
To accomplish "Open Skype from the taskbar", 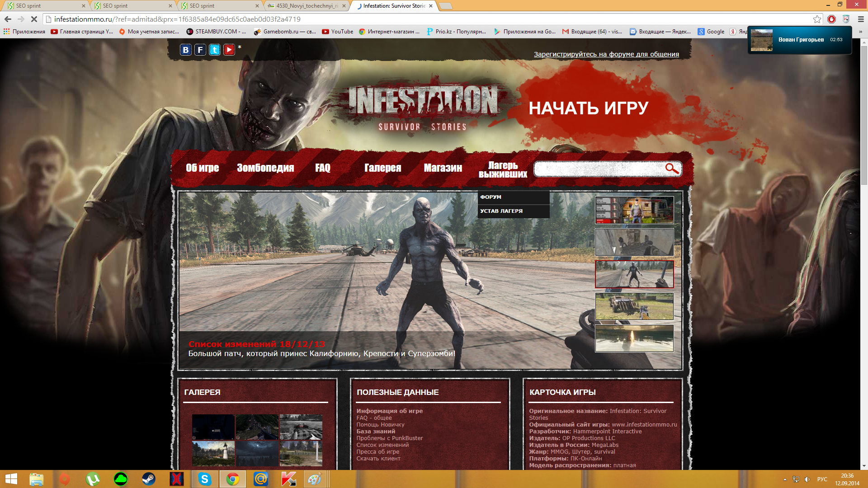I will click(205, 479).
